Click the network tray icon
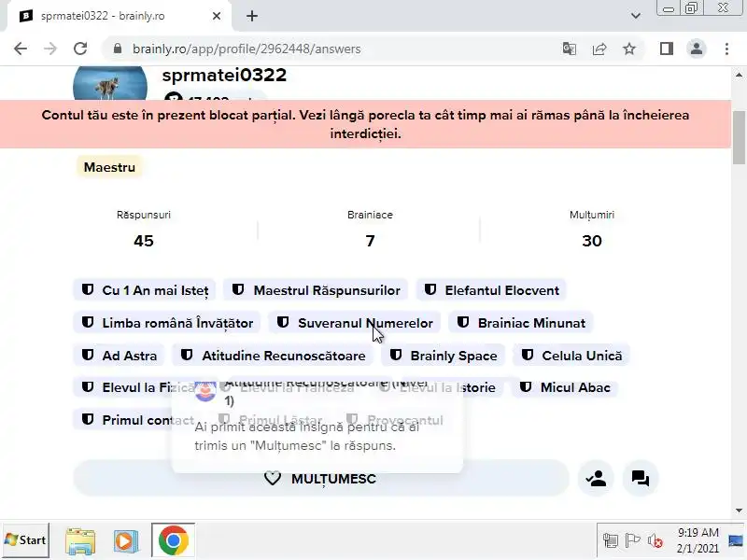The image size is (747, 560). click(x=611, y=541)
